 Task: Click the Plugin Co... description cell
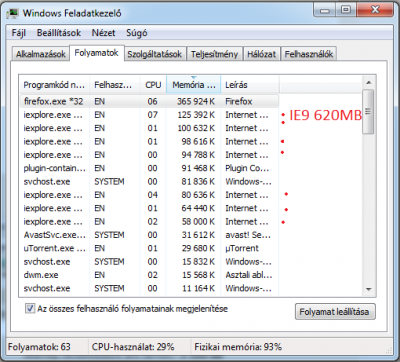tap(247, 168)
